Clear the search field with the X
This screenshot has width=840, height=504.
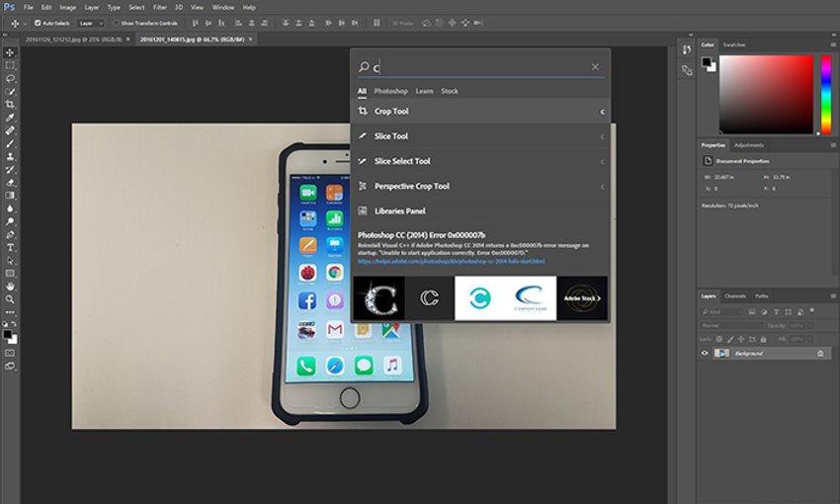[595, 67]
